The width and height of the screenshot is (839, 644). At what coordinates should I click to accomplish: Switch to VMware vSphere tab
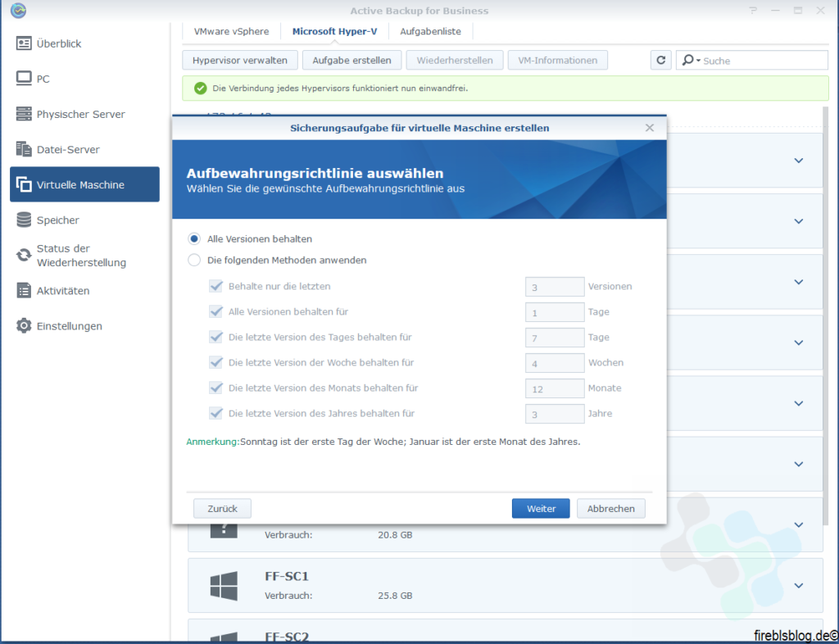pos(231,32)
